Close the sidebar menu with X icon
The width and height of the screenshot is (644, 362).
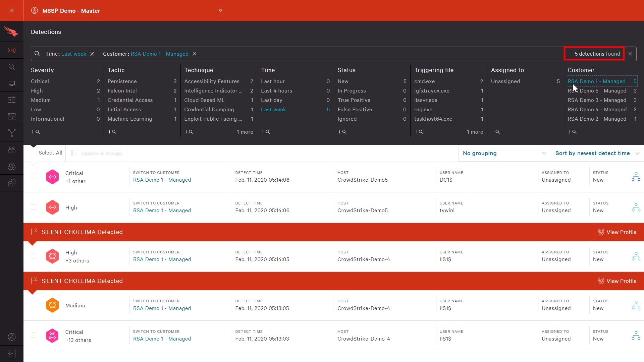pos(12,10)
